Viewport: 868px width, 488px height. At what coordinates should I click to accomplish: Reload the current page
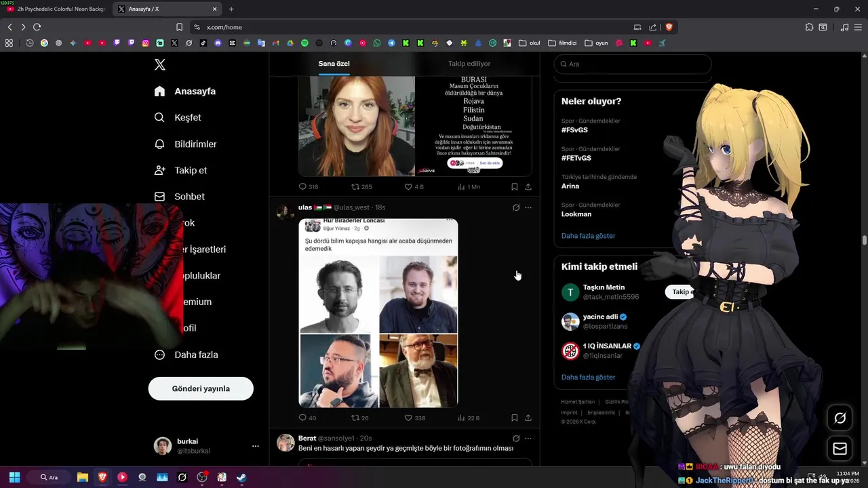click(x=37, y=27)
